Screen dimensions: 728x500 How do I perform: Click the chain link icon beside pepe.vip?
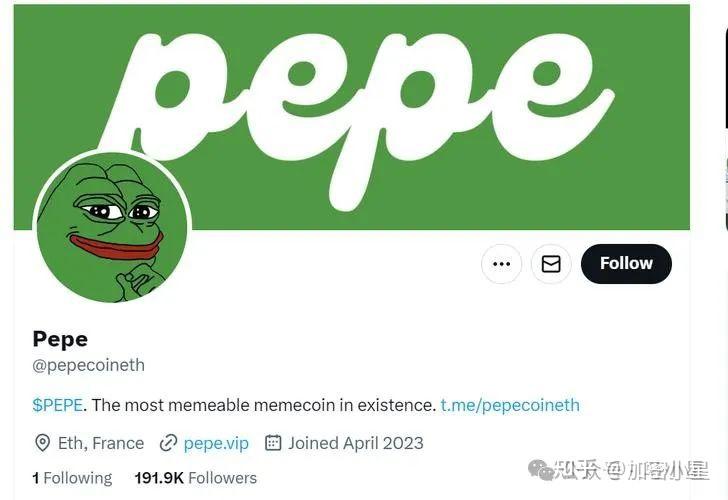click(168, 443)
